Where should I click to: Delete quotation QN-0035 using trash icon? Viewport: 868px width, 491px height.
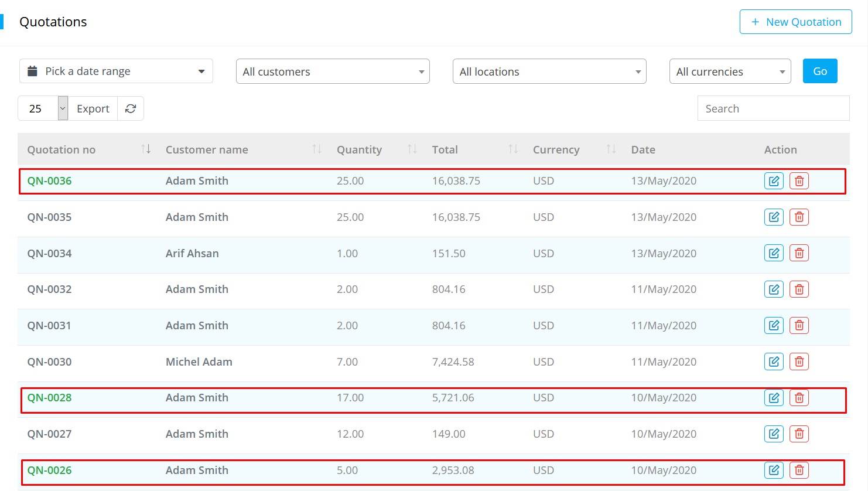tap(799, 217)
